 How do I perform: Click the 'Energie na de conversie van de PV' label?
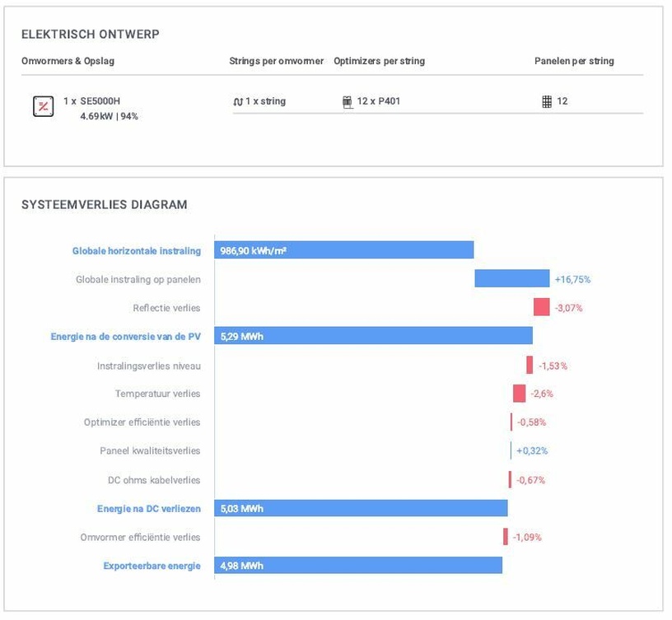[125, 337]
